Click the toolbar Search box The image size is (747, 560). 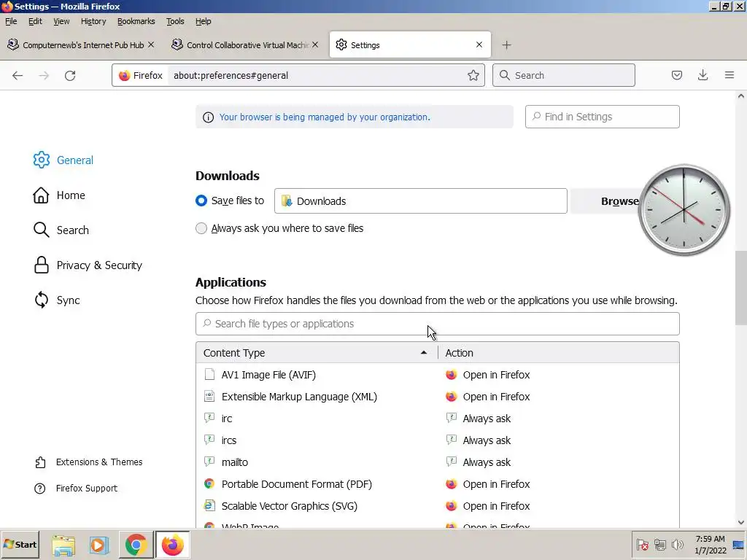click(x=564, y=75)
